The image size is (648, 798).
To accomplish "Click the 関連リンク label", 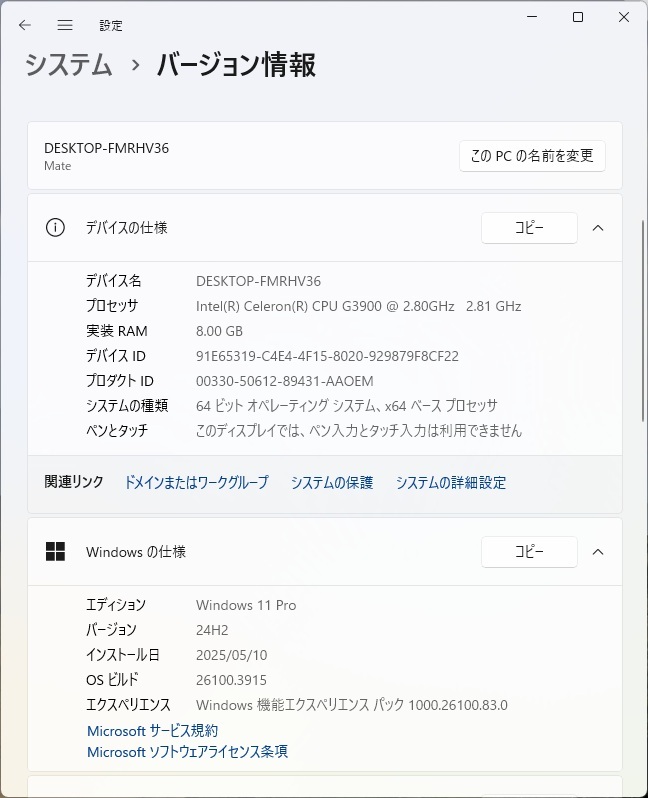I will 74,481.
